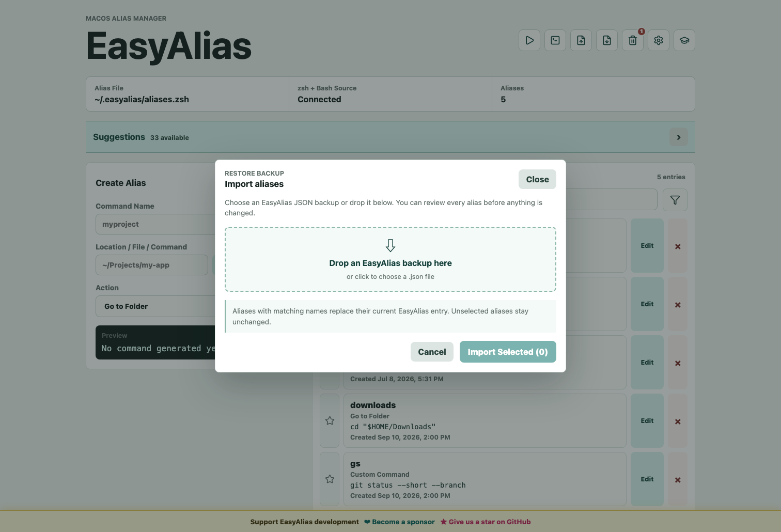Close the Import aliases dialog
Screen dimensions: 781x532
tap(537, 179)
